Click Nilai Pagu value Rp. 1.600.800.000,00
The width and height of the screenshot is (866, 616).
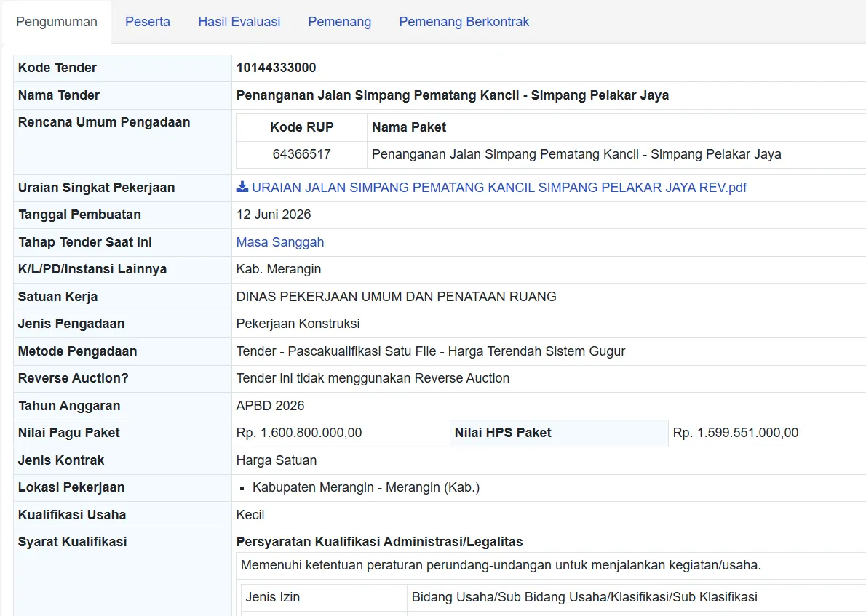(x=299, y=433)
